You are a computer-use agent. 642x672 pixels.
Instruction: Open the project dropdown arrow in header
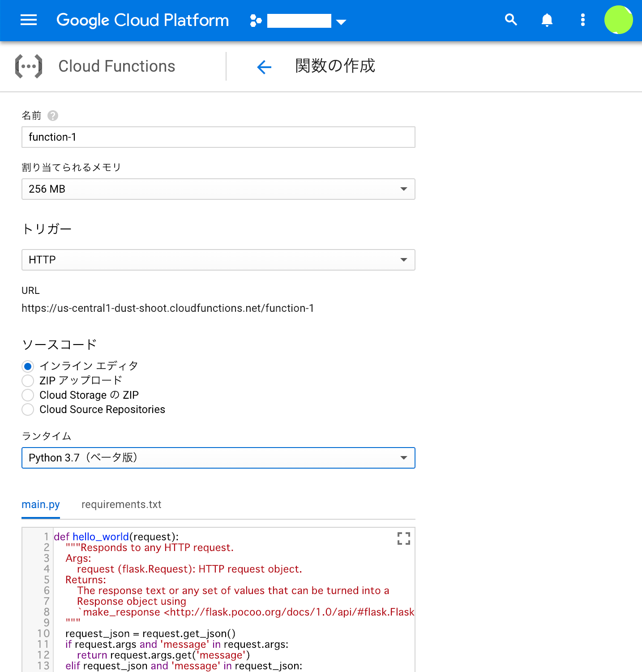(x=341, y=22)
